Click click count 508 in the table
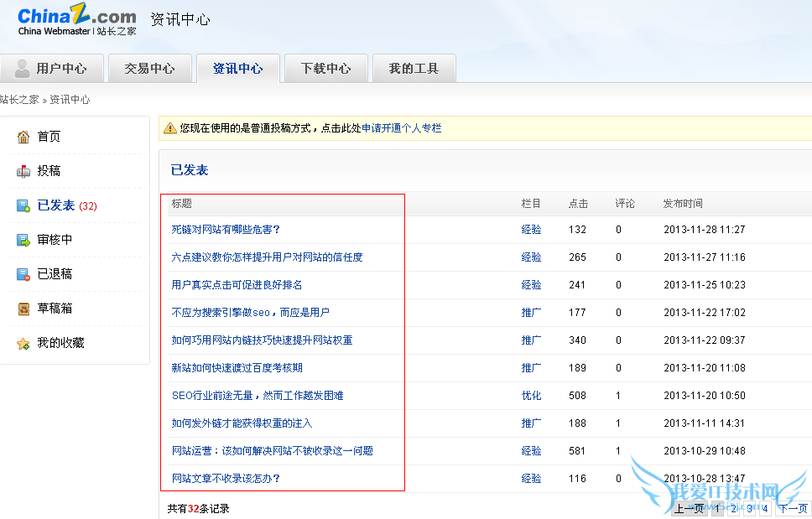 click(577, 396)
